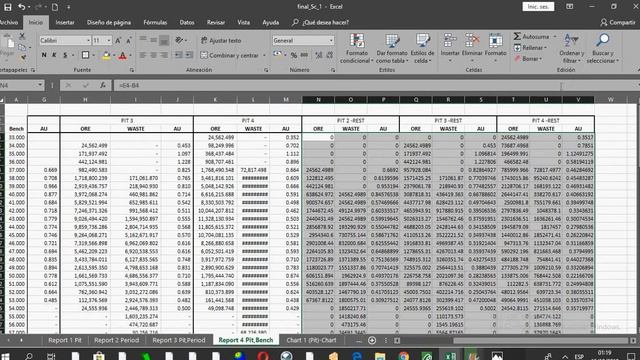Click the Autosuma sigma icon
The height and width of the screenshot is (360, 640).
tap(517, 36)
